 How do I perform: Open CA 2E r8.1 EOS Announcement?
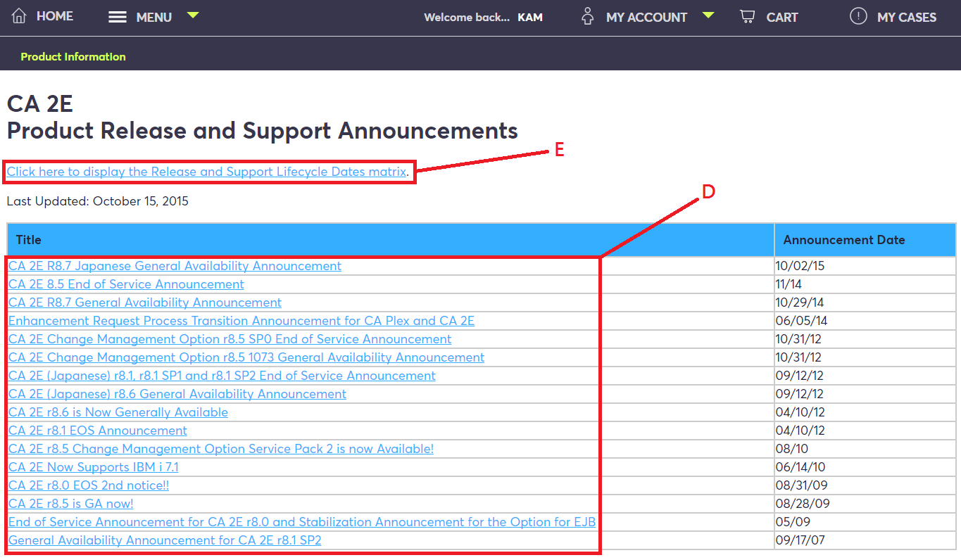point(98,431)
